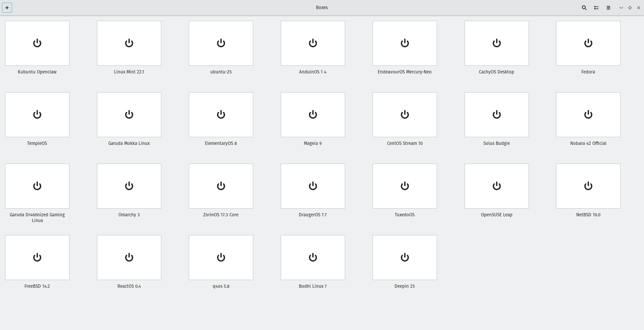The height and width of the screenshot is (330, 644).
Task: Click the "FreeBSD 14.2" label
Action: tap(37, 286)
